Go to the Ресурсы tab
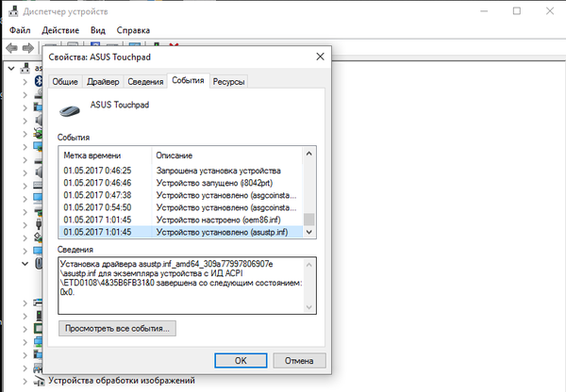The width and height of the screenshot is (566, 392). (229, 82)
